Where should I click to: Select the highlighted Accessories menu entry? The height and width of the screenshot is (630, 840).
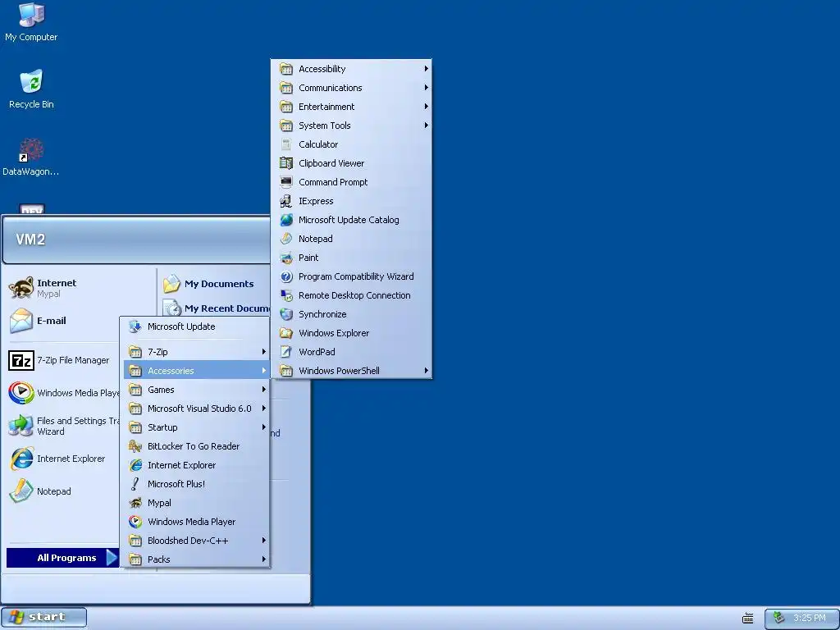(196, 371)
